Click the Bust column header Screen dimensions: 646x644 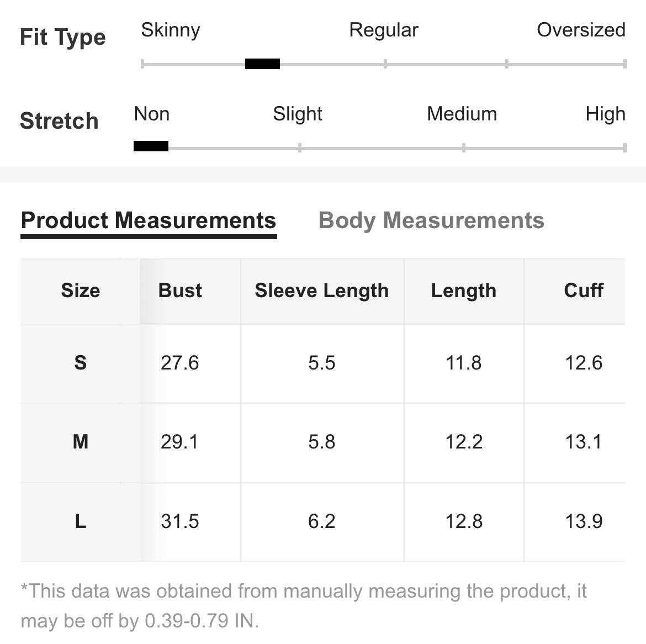tap(180, 291)
